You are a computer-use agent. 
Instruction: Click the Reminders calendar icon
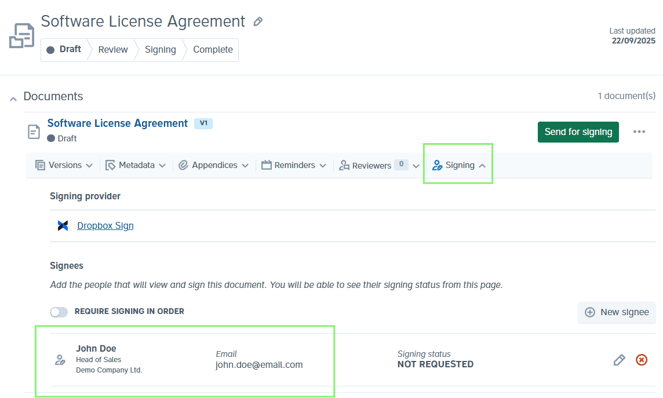pos(266,165)
